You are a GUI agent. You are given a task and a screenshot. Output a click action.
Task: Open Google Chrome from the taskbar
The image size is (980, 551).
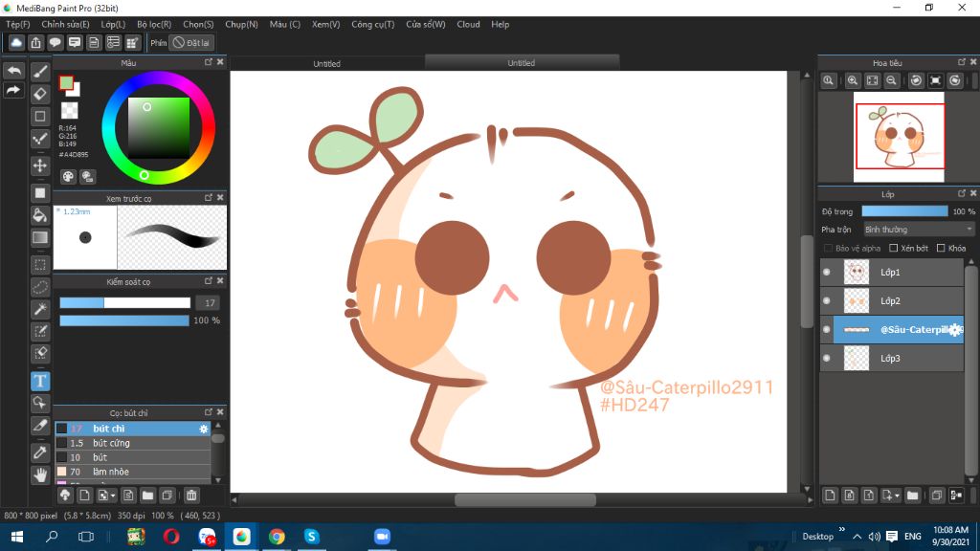(x=277, y=537)
